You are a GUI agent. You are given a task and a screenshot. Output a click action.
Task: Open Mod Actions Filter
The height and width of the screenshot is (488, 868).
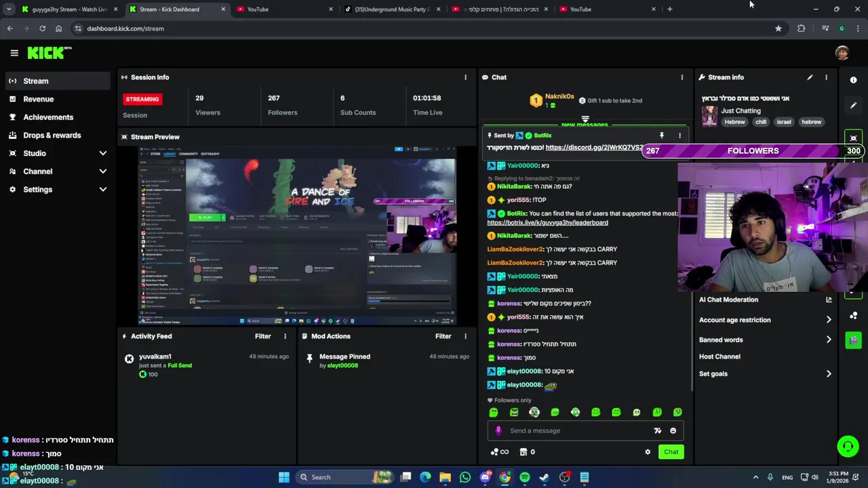443,336
